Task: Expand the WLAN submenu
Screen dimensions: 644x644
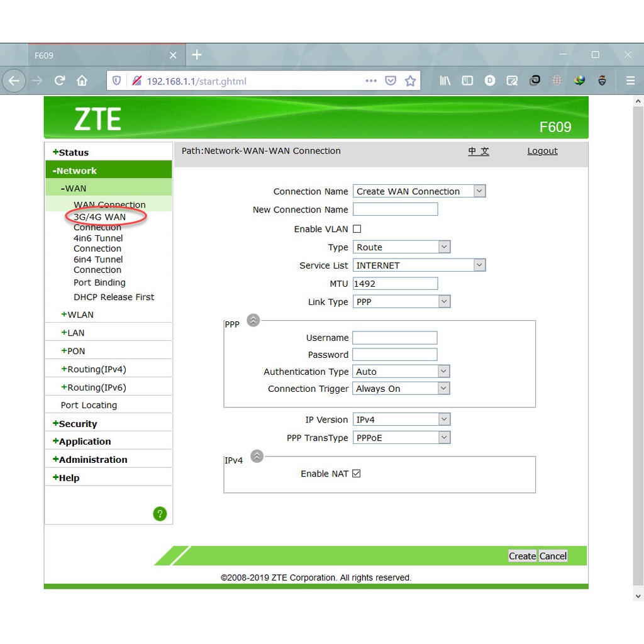Action: click(x=77, y=314)
